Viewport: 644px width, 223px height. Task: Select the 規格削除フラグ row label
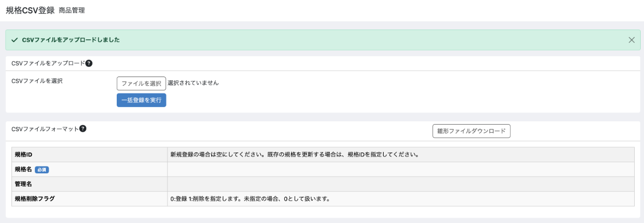coord(35,198)
